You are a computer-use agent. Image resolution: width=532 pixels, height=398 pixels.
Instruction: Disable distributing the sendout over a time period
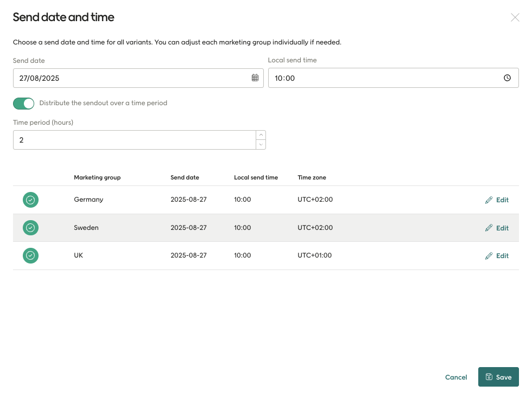click(23, 103)
